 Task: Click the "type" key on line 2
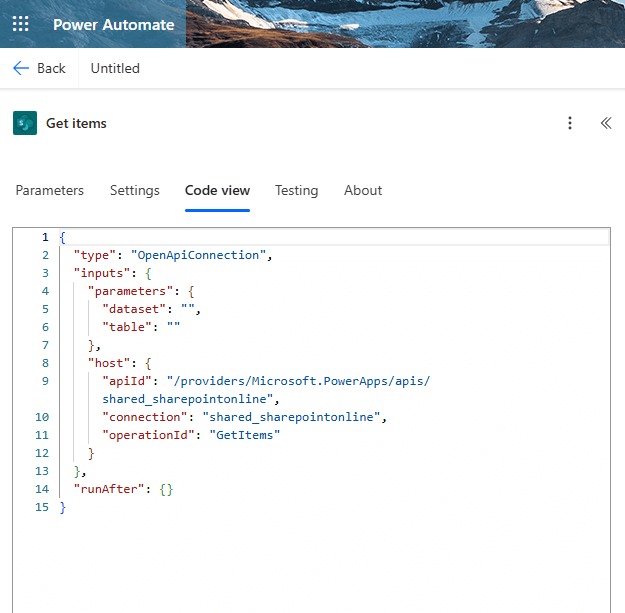94,255
